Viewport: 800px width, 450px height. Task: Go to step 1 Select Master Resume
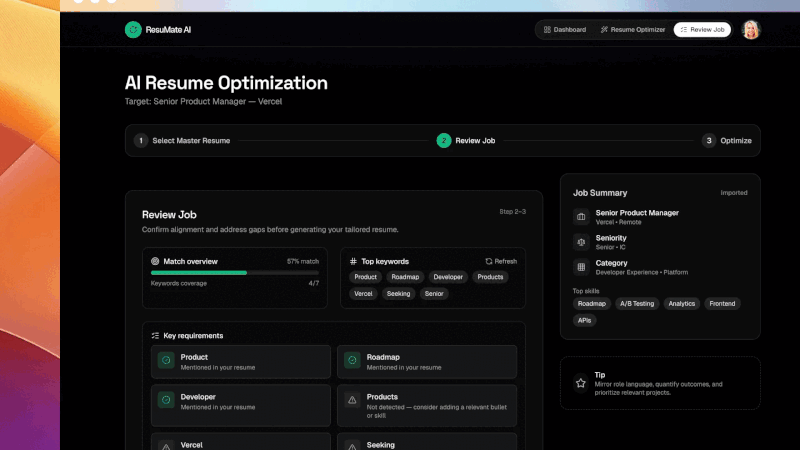click(183, 141)
